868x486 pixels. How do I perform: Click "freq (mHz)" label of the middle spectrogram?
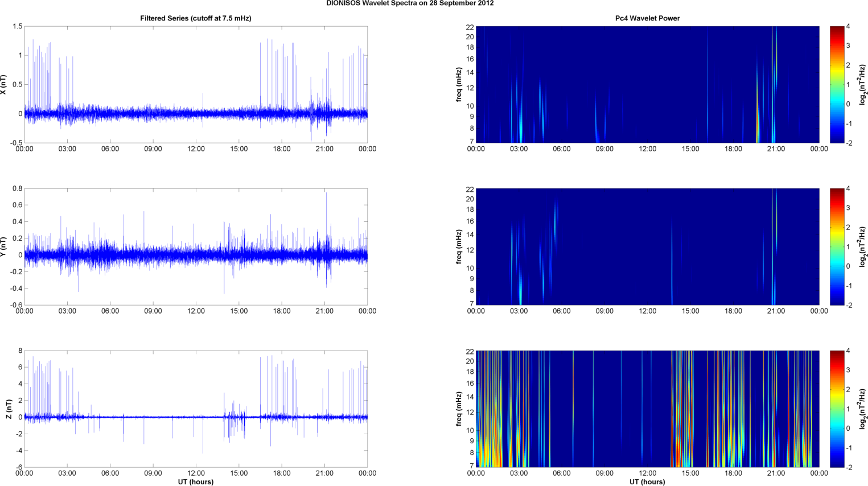tap(459, 247)
